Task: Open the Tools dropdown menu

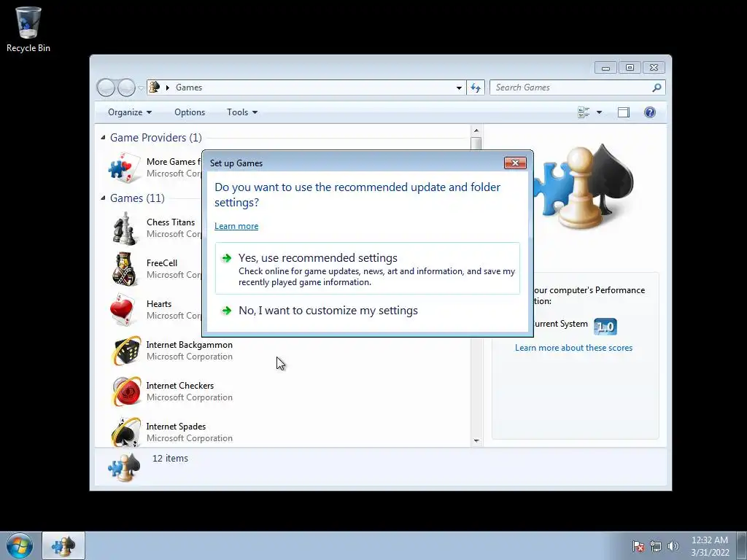Action: [242, 112]
